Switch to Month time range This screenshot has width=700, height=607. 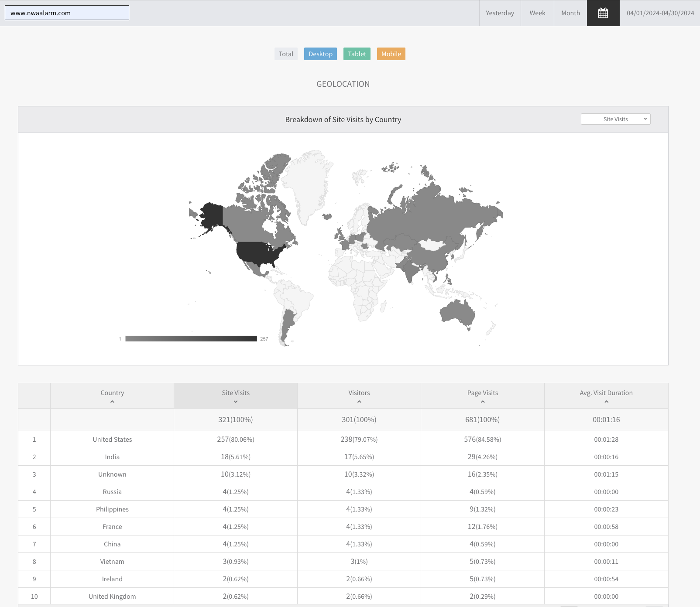(x=570, y=13)
